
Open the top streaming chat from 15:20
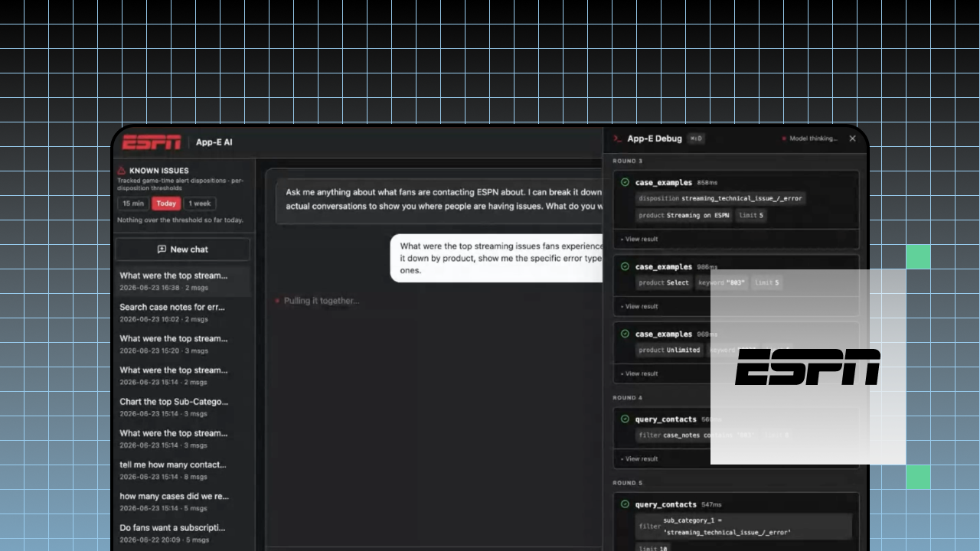[x=182, y=344]
